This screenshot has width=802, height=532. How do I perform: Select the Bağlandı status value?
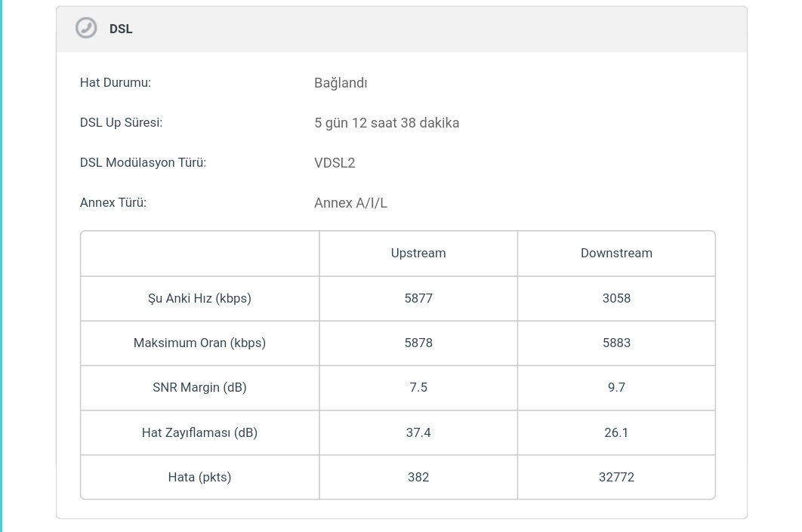coord(341,83)
